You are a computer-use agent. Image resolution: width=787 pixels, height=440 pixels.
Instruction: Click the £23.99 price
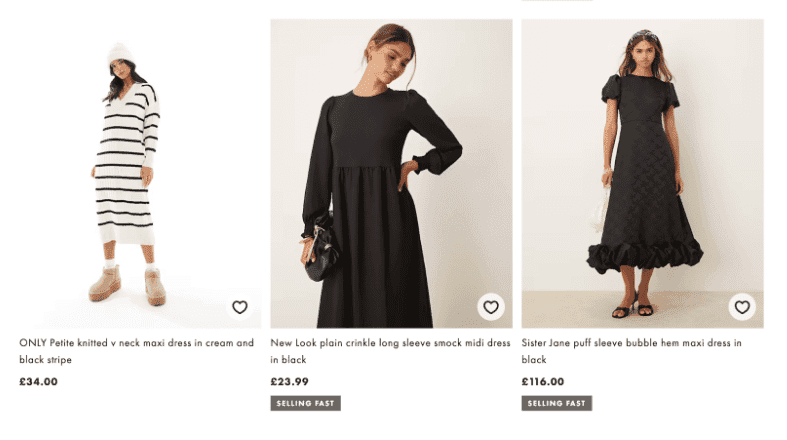coord(289,381)
